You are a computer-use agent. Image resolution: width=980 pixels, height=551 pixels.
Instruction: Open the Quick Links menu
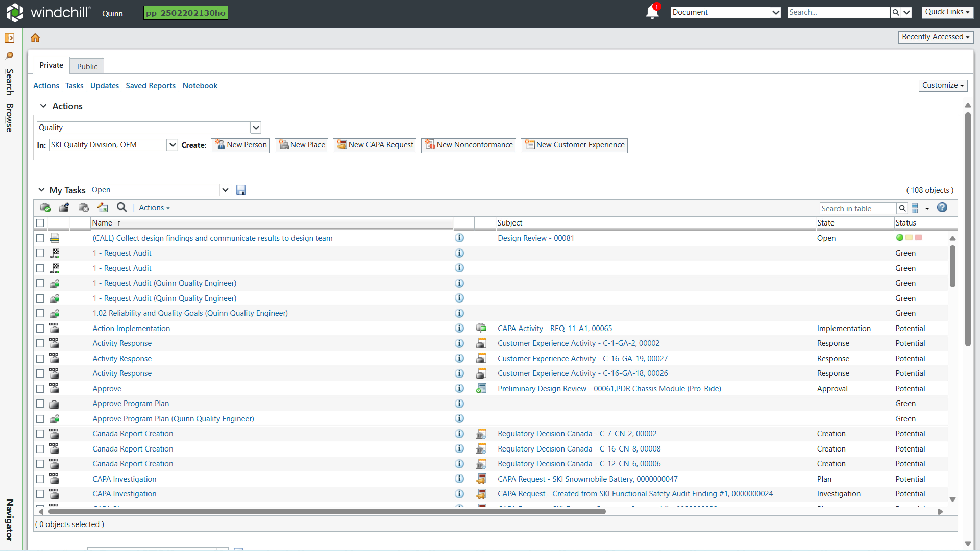coord(947,12)
